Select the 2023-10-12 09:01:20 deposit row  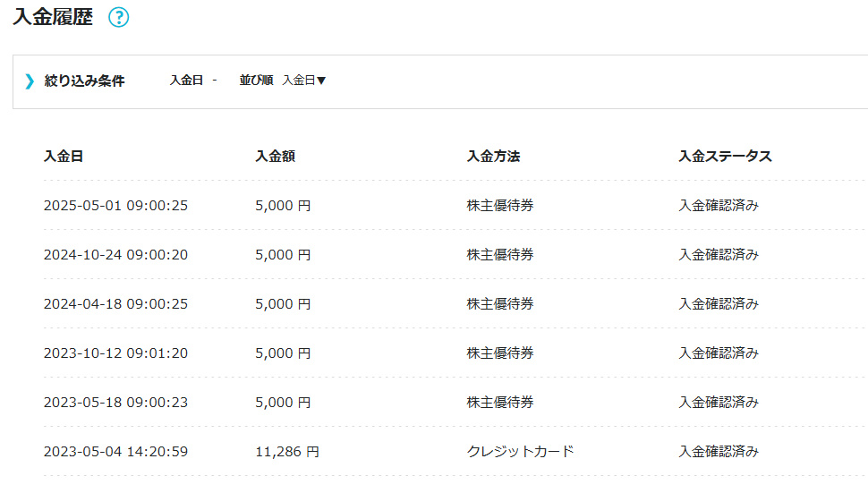coord(115,353)
